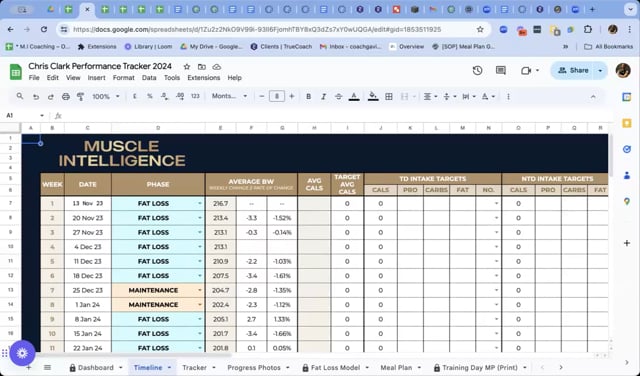
Task: Open the all sheets list icon
Action: point(47,367)
